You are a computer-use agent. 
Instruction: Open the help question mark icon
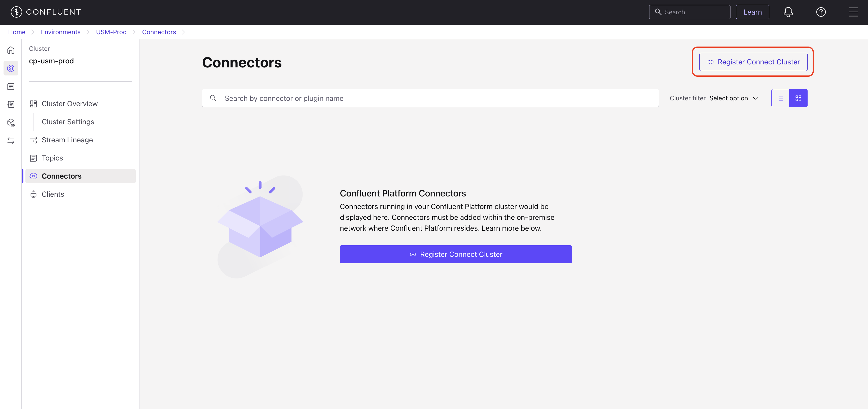click(x=821, y=12)
